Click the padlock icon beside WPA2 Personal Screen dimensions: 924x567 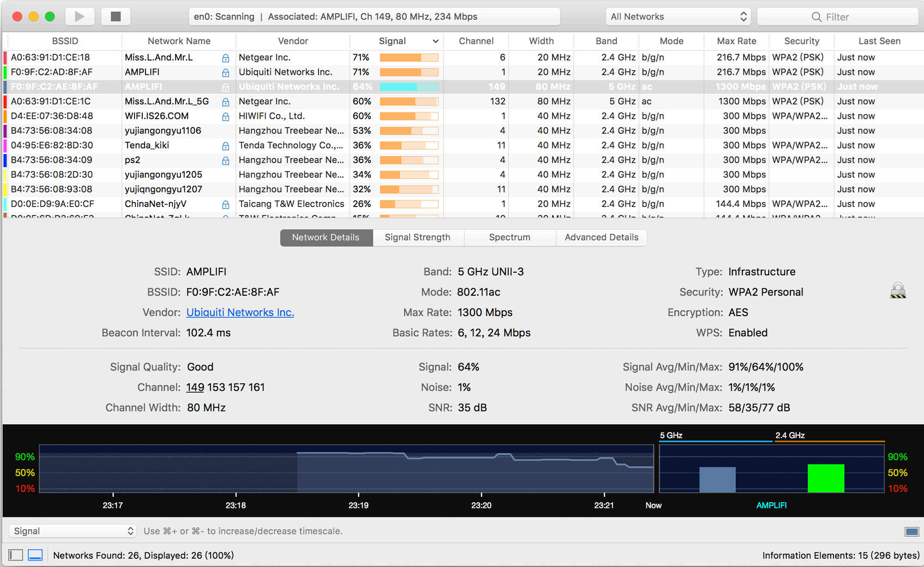pyautogui.click(x=898, y=291)
